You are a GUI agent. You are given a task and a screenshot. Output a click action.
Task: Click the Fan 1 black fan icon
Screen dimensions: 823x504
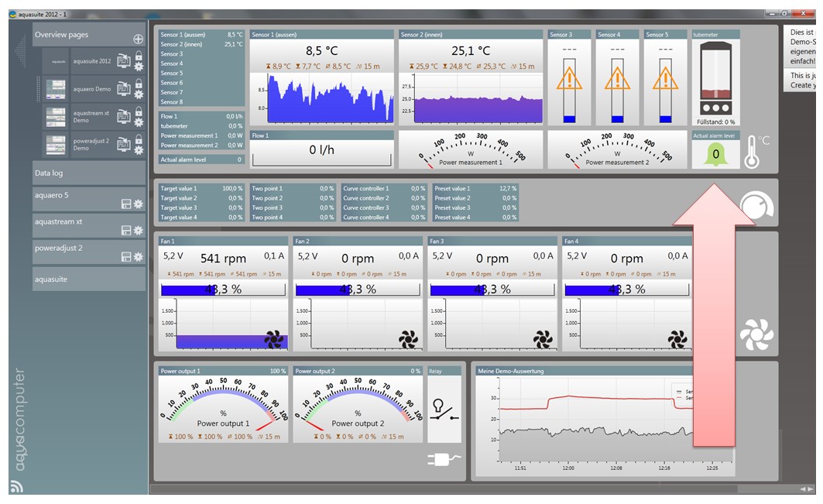click(273, 339)
